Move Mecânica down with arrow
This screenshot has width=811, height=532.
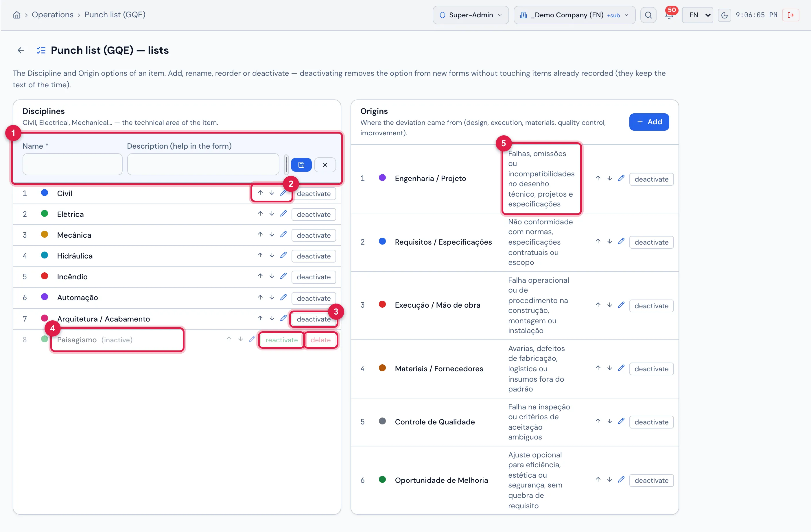tap(272, 234)
